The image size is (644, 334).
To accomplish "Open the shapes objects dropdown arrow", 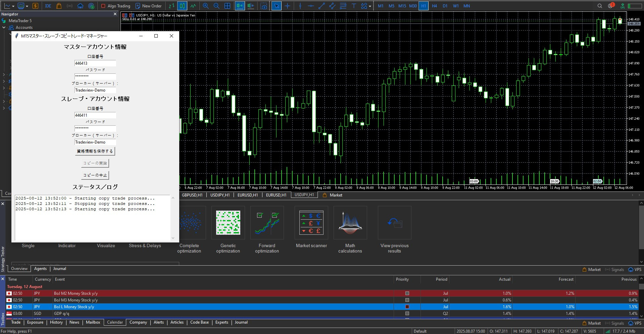I will [370, 6].
